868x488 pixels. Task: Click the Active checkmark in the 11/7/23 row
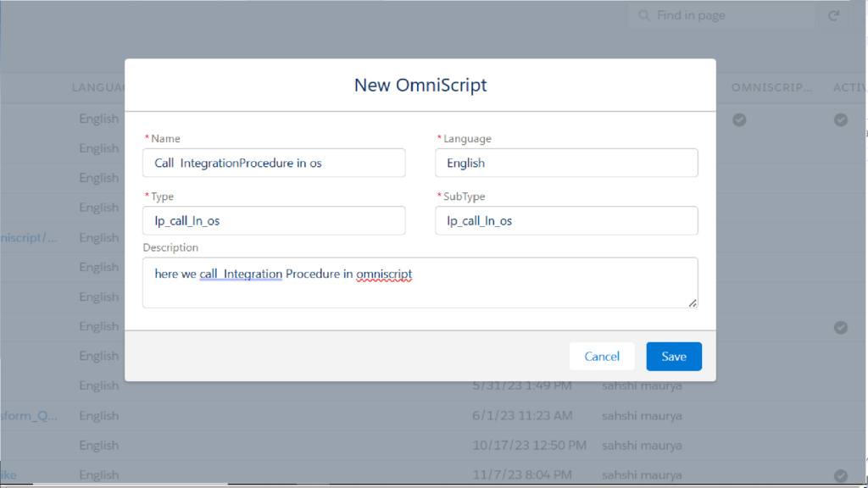pos(840,475)
